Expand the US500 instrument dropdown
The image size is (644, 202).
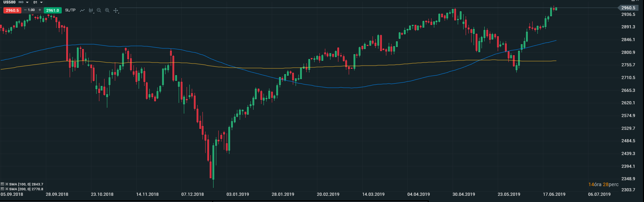tap(27, 2)
